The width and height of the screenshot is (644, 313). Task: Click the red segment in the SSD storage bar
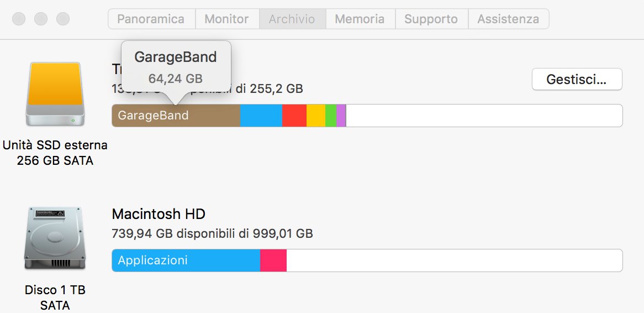click(294, 116)
